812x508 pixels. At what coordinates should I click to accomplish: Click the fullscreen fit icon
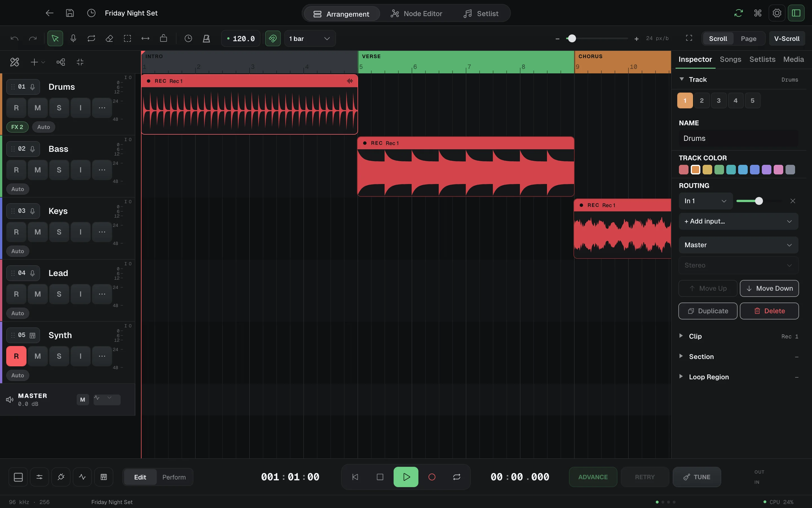click(x=689, y=38)
